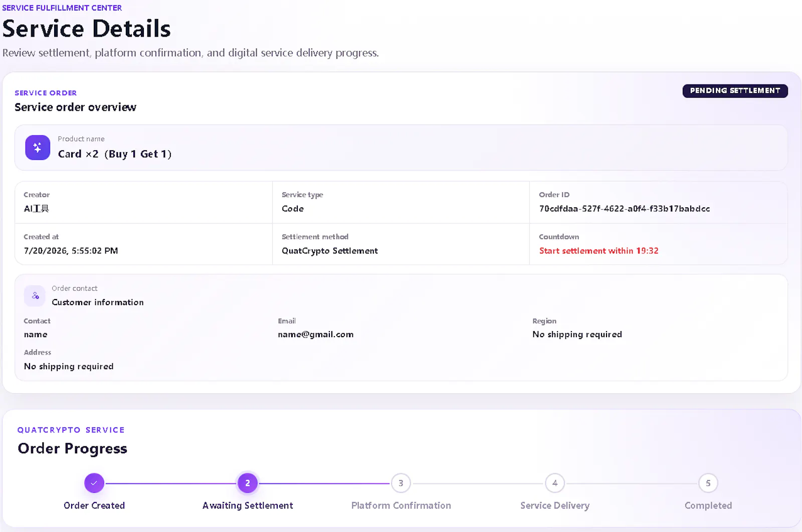Click the Customer information heading
The image size is (802, 532).
coord(98,302)
